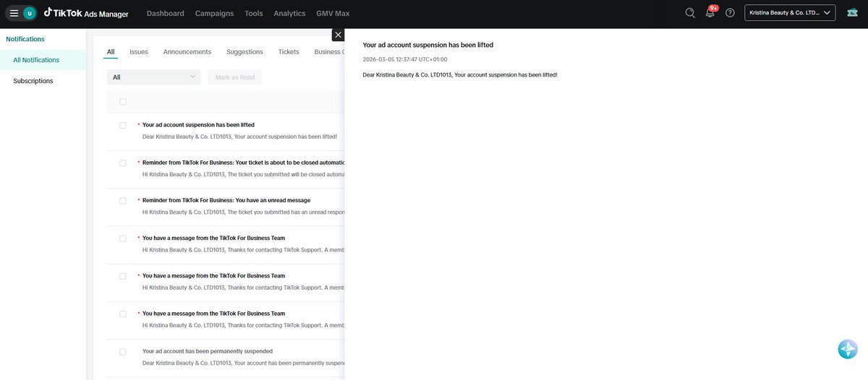Check the first Business Team message checkbox
Viewport: 868px width, 380px height.
(x=123, y=238)
